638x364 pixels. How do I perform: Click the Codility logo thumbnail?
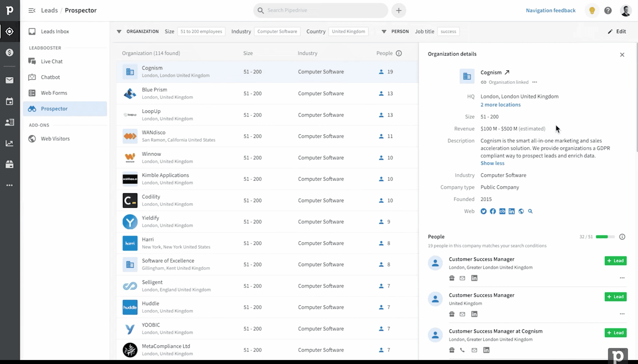pos(130,200)
